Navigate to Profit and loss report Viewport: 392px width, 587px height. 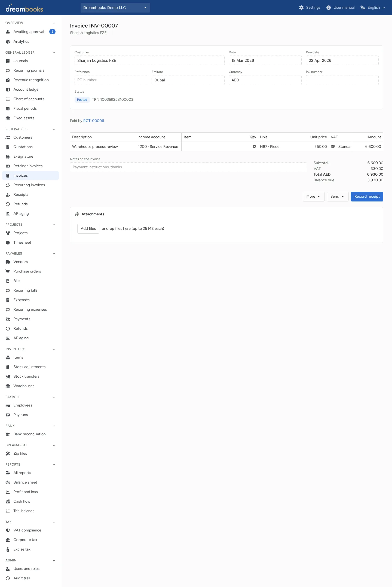tap(30, 492)
